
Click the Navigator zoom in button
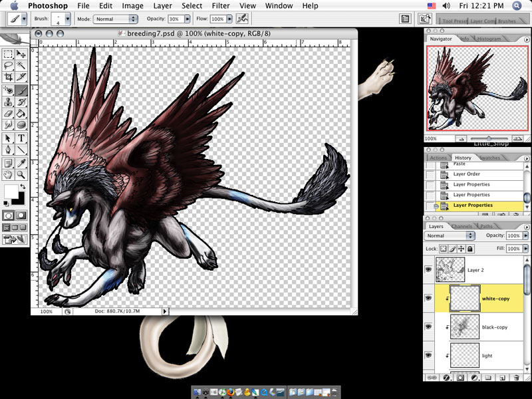[x=517, y=139]
